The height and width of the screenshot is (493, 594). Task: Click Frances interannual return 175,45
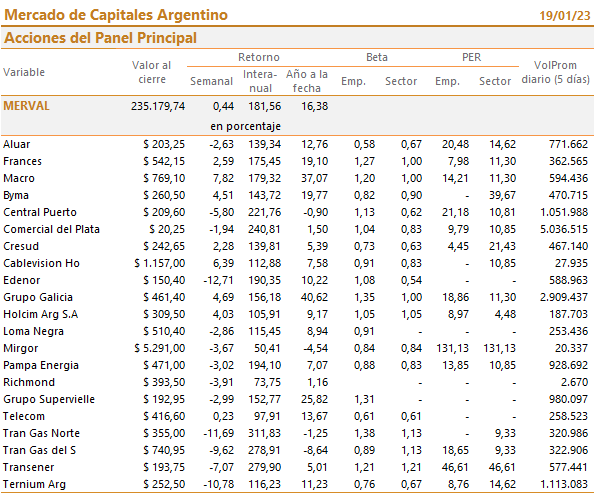pyautogui.click(x=264, y=161)
